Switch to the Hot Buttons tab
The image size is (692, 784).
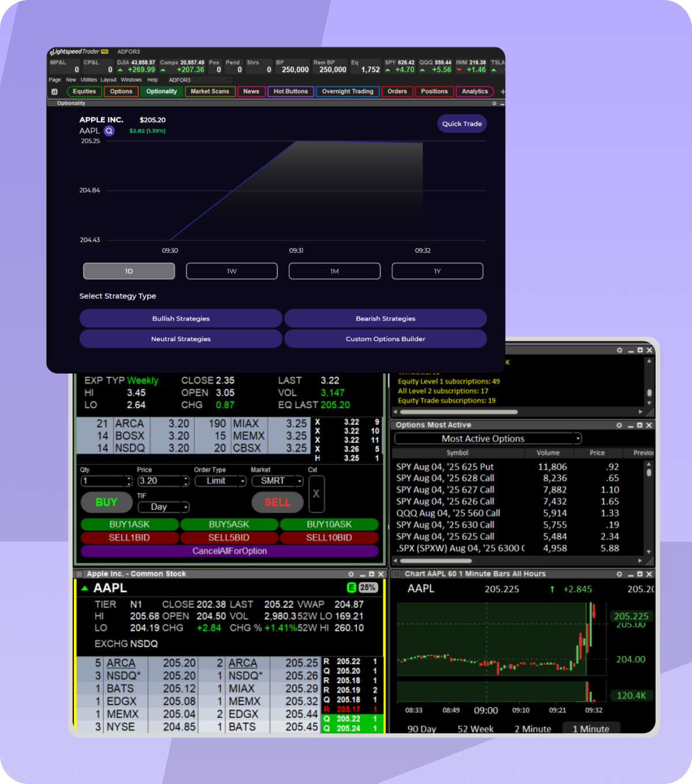coord(291,92)
